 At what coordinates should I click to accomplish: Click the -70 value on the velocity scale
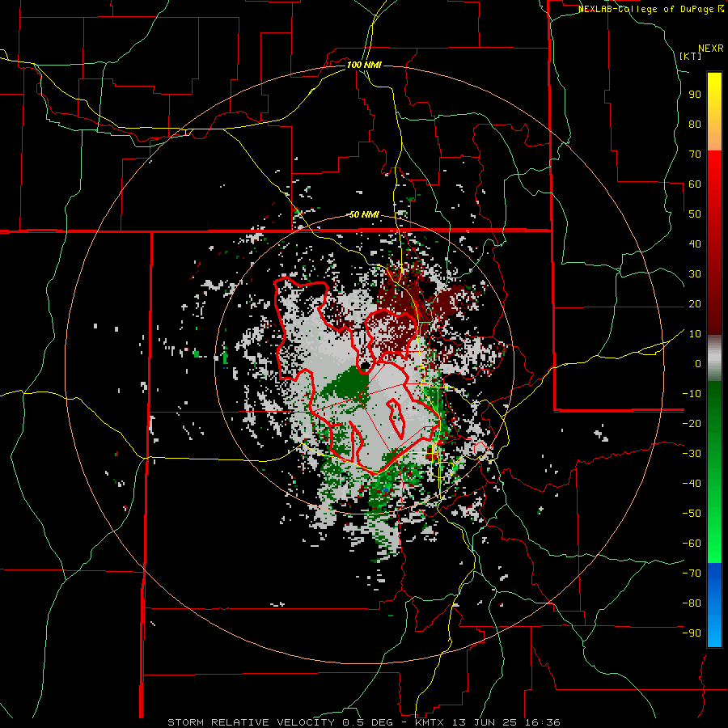(692, 574)
